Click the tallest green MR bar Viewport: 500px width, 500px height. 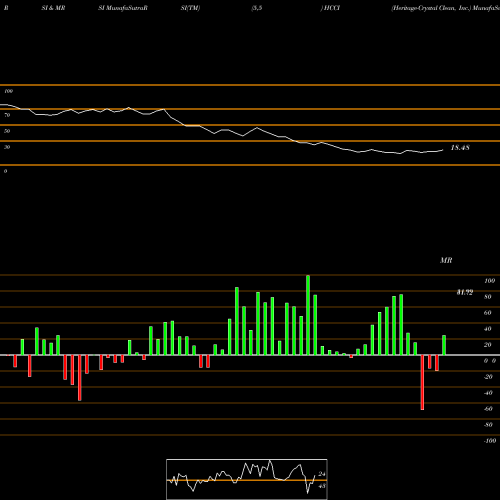[x=308, y=315]
